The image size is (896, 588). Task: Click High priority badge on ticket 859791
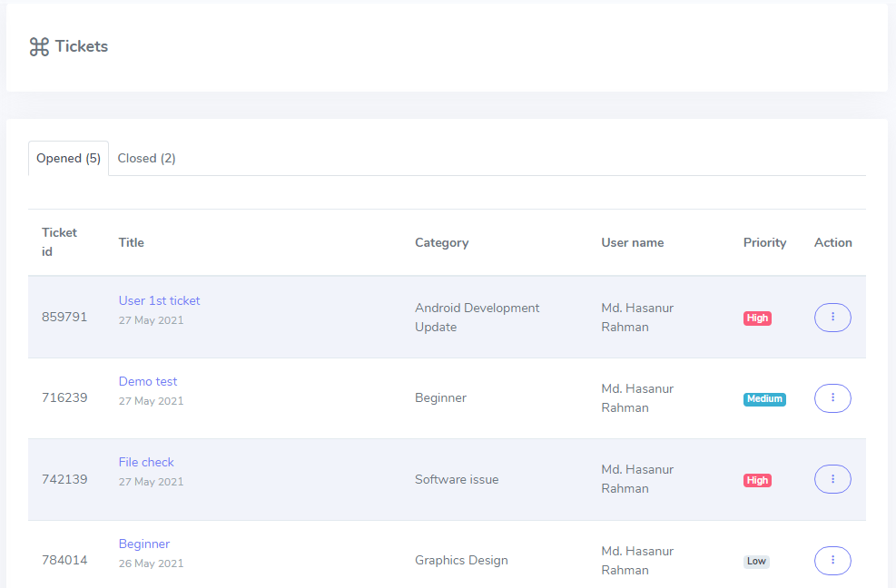point(757,318)
